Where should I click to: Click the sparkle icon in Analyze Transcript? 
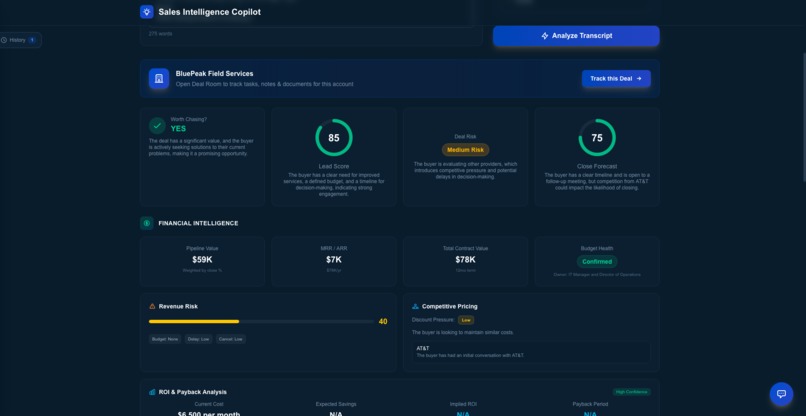tap(545, 36)
